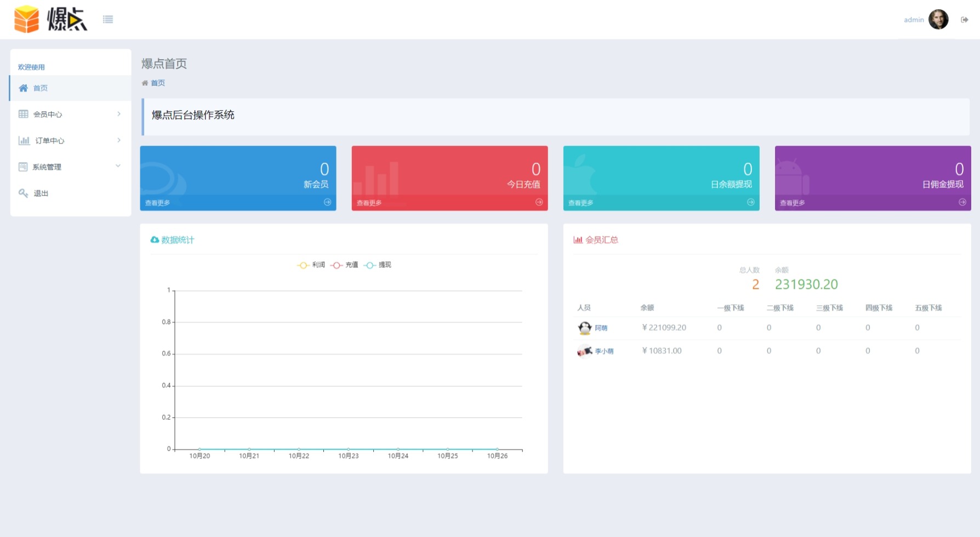Toggle the 提现 series in chart legend
The height and width of the screenshot is (537, 980).
[378, 265]
